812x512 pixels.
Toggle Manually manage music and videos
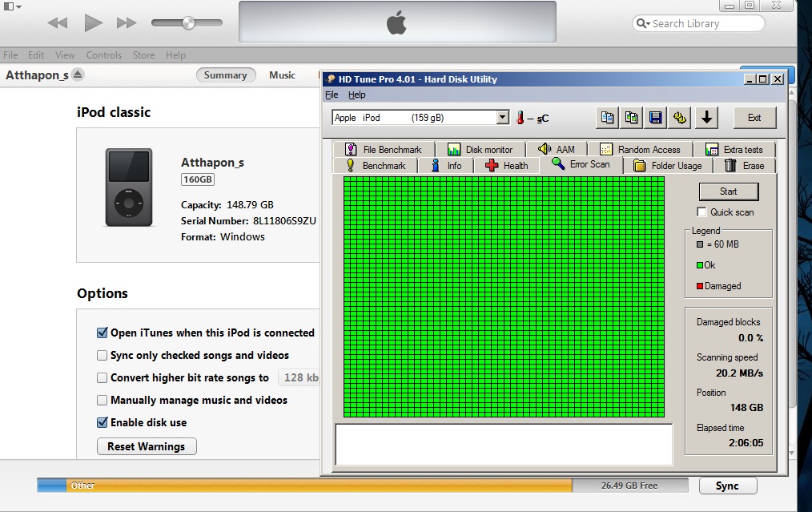(103, 400)
